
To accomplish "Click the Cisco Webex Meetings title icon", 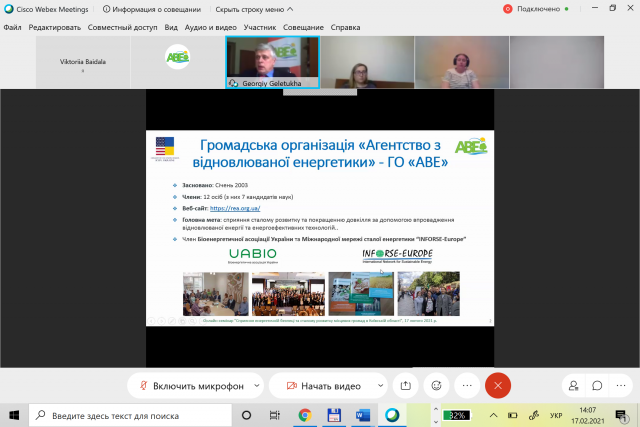I will tap(9, 9).
